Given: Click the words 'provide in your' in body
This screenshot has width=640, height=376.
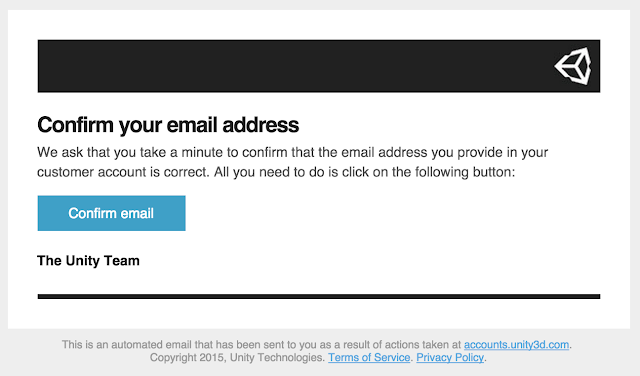Looking at the screenshot, I should click(x=502, y=152).
